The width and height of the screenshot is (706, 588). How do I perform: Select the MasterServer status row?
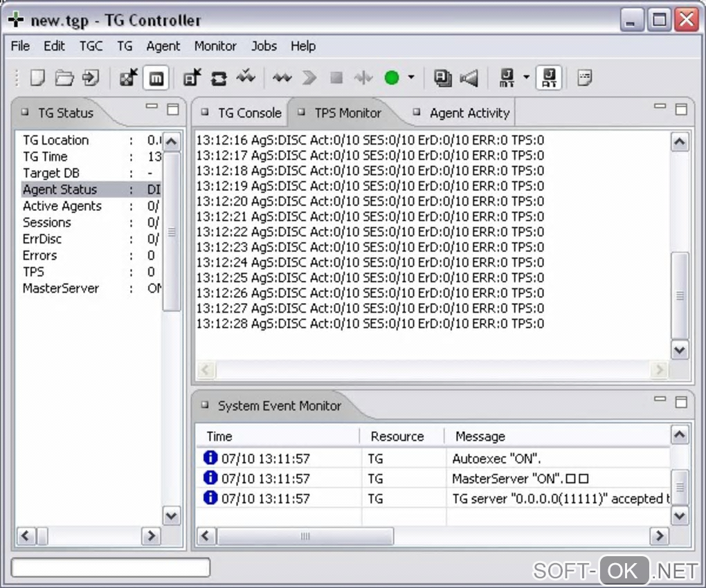point(91,288)
